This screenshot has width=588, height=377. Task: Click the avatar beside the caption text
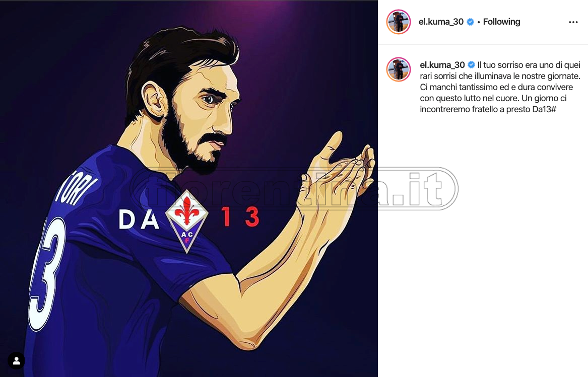[x=398, y=69]
